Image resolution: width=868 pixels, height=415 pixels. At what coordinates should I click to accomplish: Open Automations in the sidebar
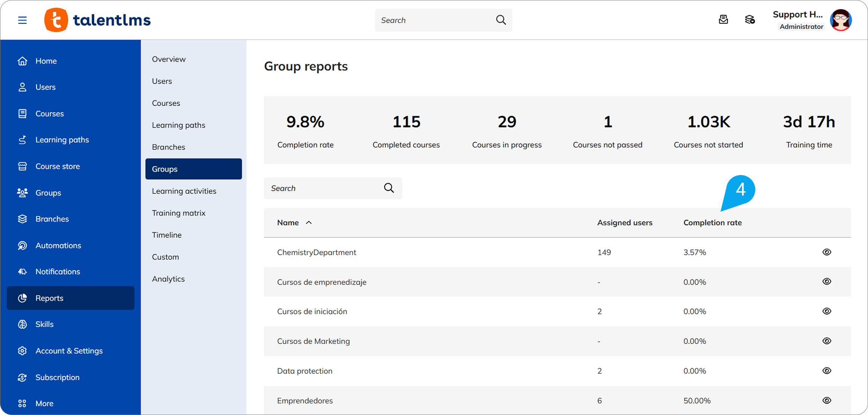58,245
